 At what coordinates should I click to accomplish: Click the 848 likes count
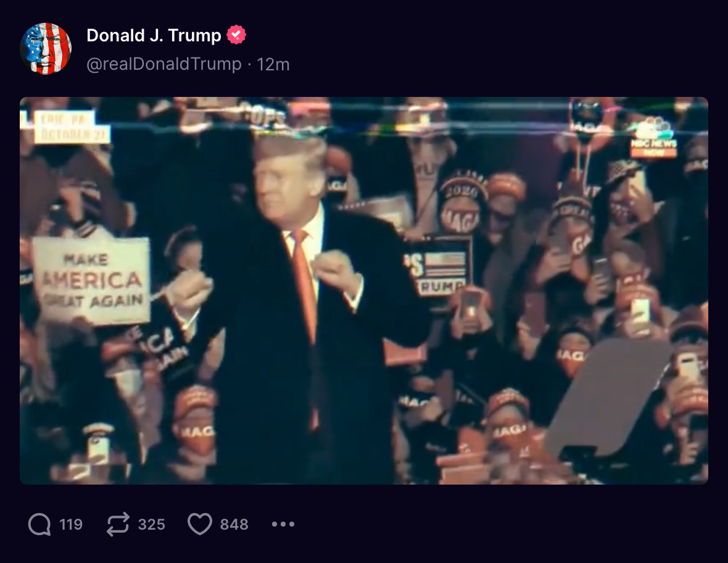pyautogui.click(x=234, y=525)
